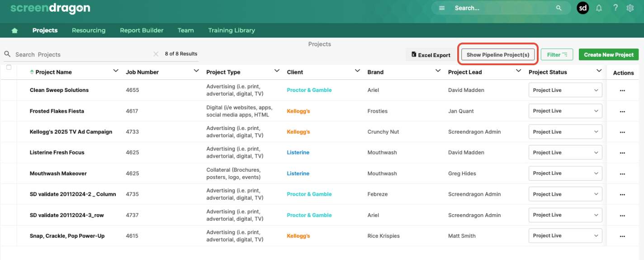Open Proctor & Gamble link in Clean Sweep row
Viewport: 644px width, 260px height.
(x=309, y=90)
